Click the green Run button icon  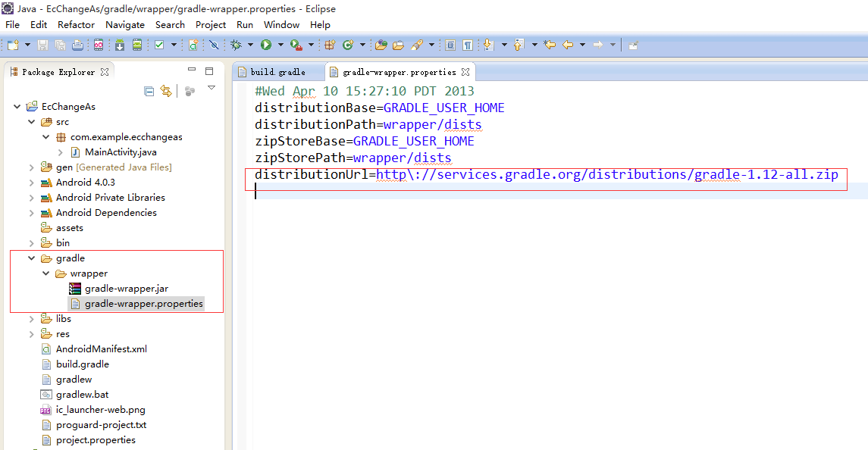266,45
